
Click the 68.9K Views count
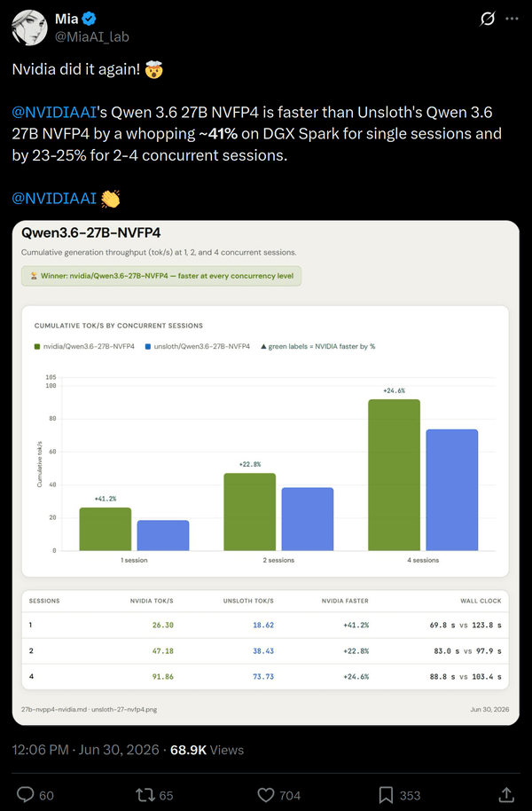point(207,750)
